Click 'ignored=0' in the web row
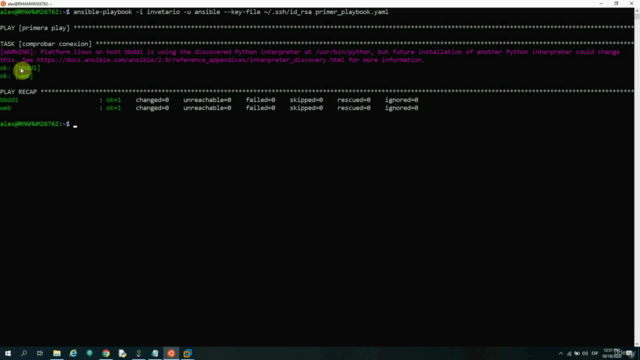 coord(402,108)
